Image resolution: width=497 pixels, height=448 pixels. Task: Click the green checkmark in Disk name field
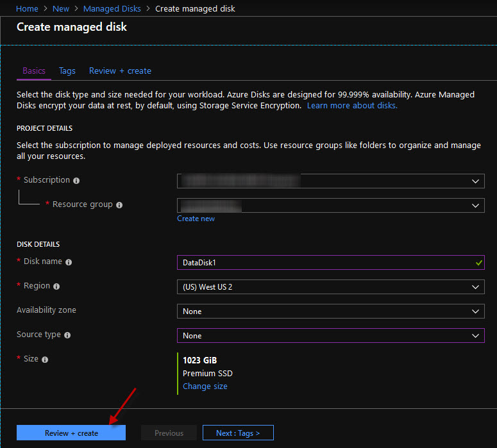[478, 263]
